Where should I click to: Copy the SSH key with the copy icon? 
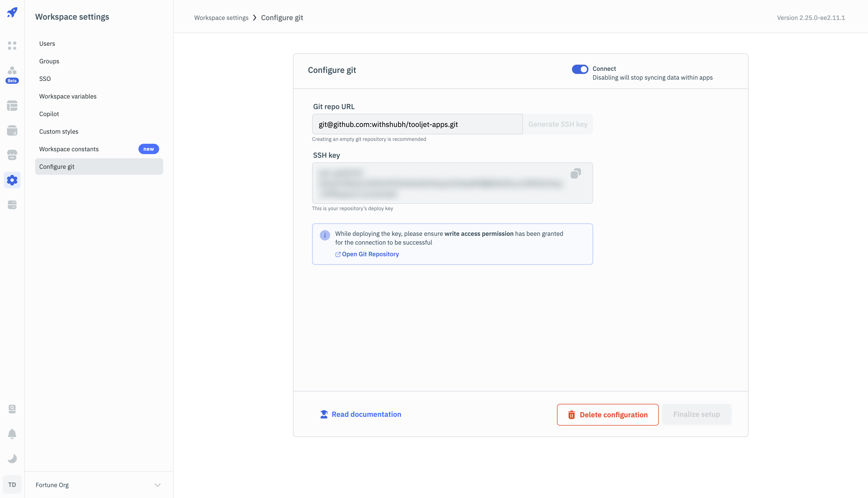[x=576, y=173]
